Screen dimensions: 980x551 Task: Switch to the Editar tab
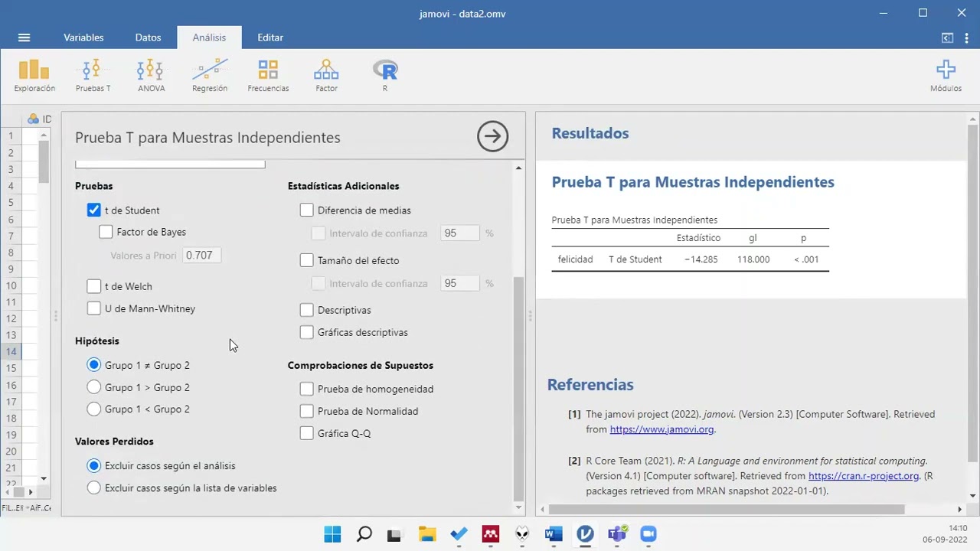tap(270, 37)
